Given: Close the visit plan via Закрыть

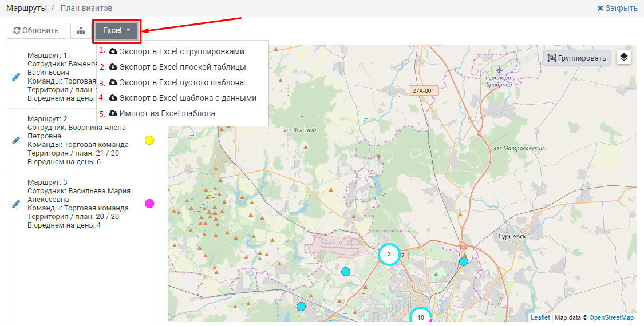Looking at the screenshot, I should pyautogui.click(x=617, y=8).
